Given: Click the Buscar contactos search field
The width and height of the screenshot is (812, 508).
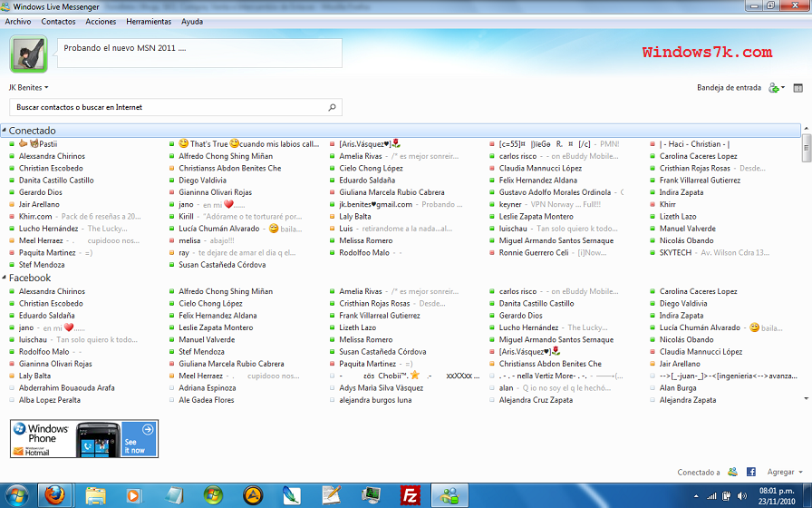Looking at the screenshot, I should point(176,107).
